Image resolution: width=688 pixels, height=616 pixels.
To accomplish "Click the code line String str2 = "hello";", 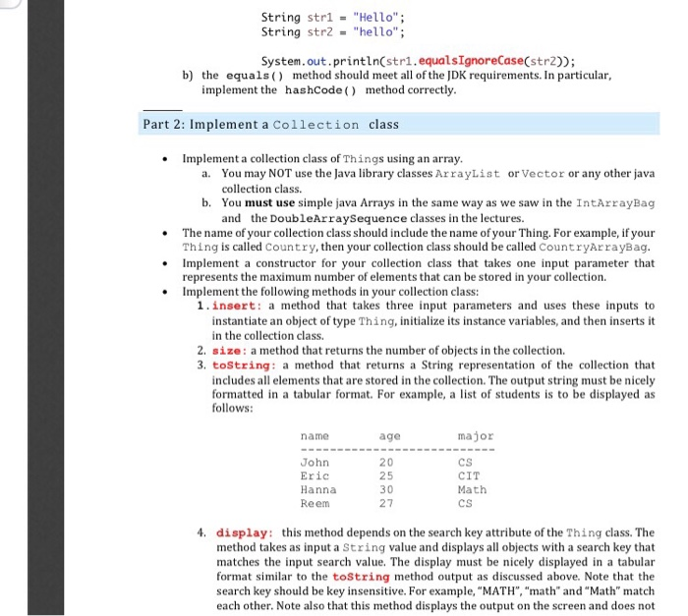I will [333, 32].
